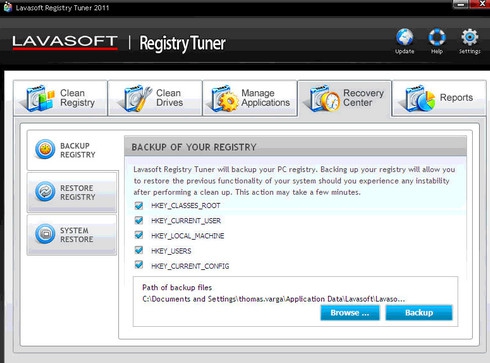
Task: Click the blue Backup button
Action: coord(419,313)
